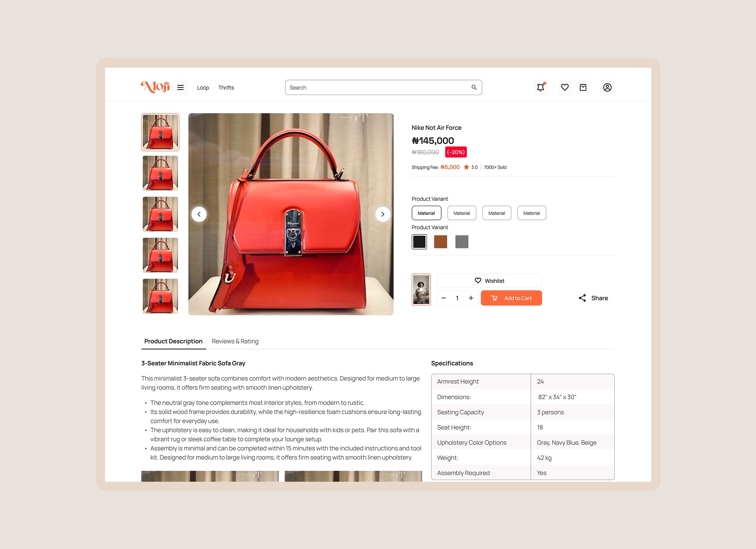
Task: Show the next product image
Action: (383, 214)
